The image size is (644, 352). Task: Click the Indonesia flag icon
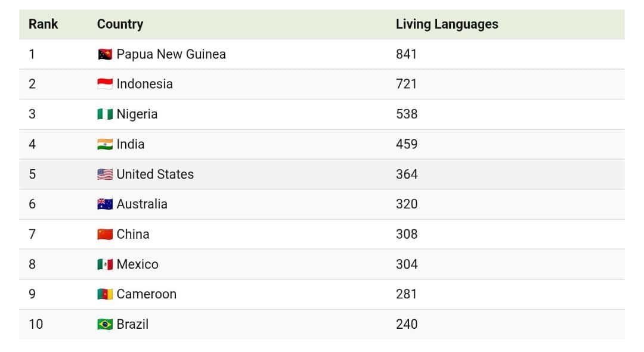pos(105,85)
